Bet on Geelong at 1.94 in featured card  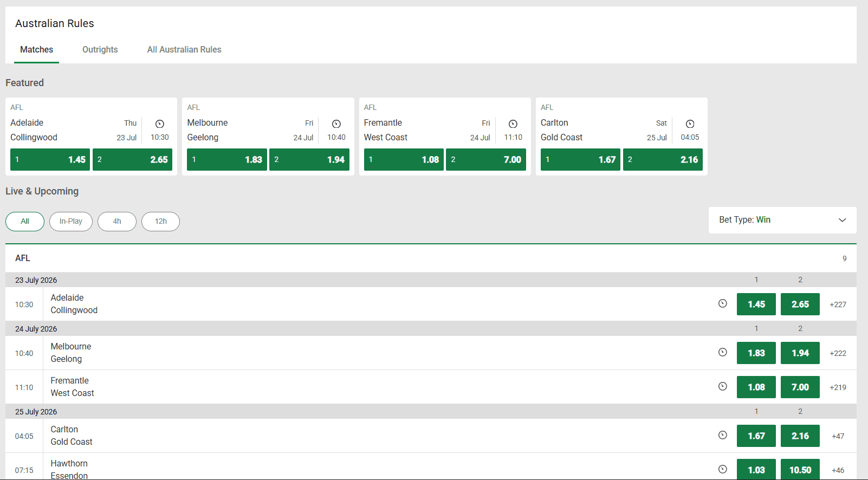point(309,160)
